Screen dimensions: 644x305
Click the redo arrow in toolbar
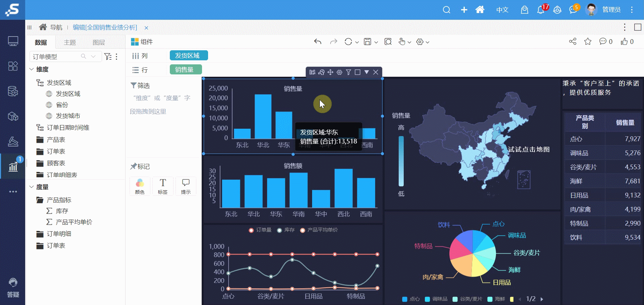[334, 42]
